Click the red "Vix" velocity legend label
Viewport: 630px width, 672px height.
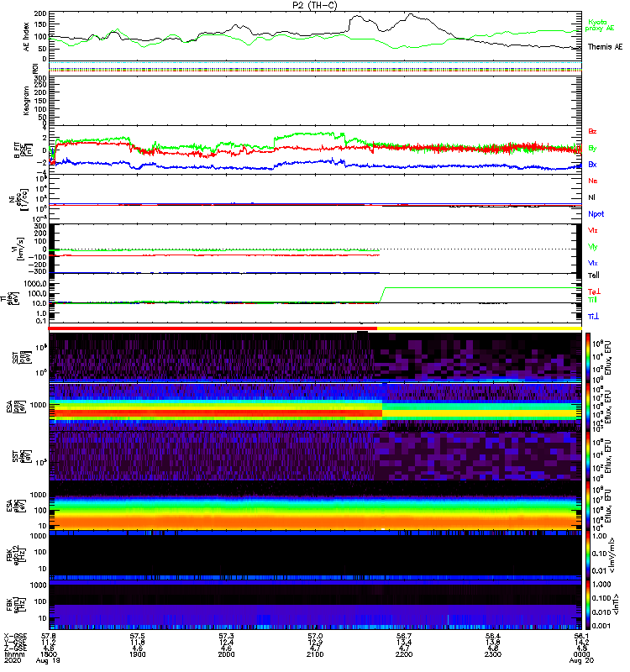[593, 230]
